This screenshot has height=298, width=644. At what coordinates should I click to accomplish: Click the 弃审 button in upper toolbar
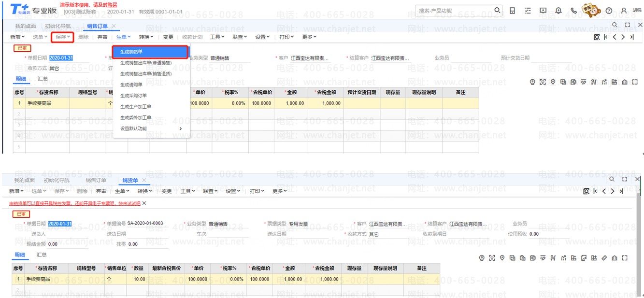(102, 37)
